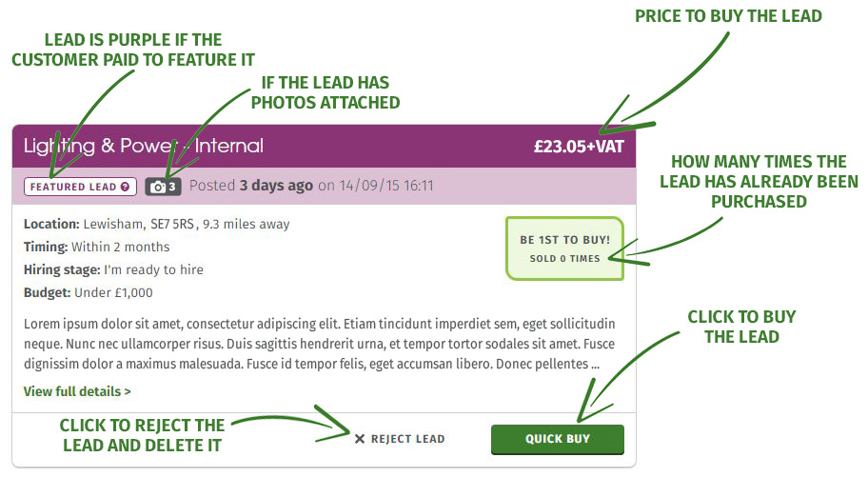
Task: Click the trailing ellipsis of the description
Action: (x=595, y=365)
